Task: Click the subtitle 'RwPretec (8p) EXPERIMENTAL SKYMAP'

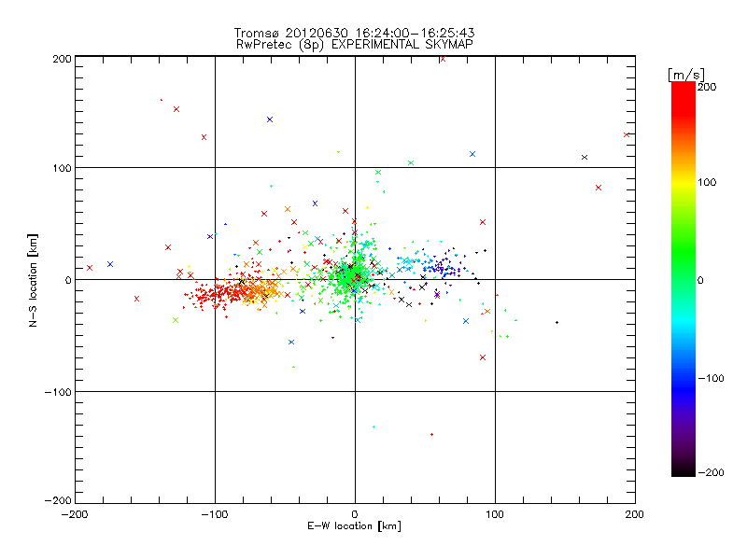Action: click(x=355, y=45)
